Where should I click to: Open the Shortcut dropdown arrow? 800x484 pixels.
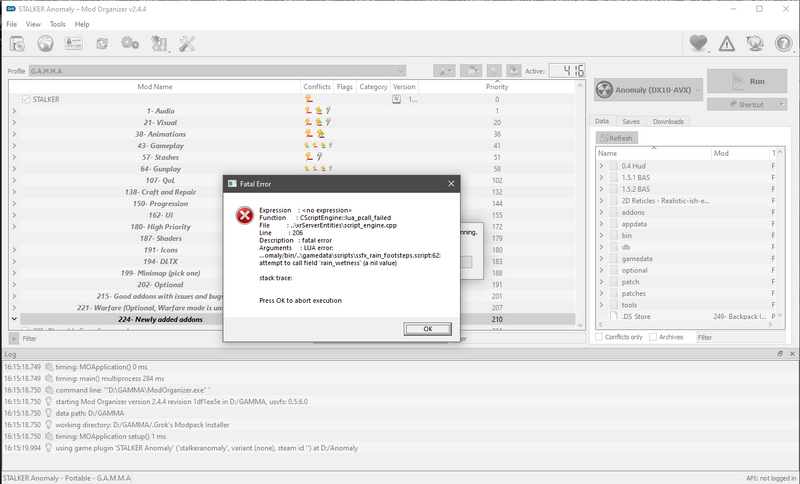click(x=782, y=105)
